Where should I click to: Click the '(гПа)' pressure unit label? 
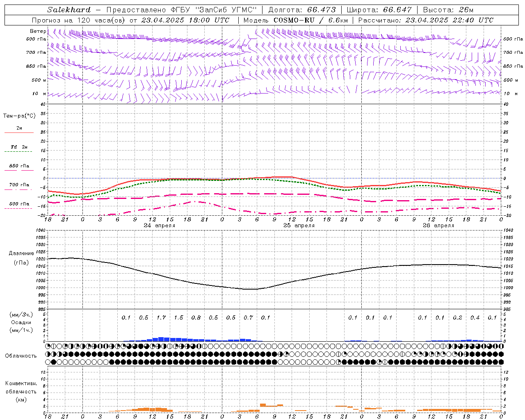(21, 263)
